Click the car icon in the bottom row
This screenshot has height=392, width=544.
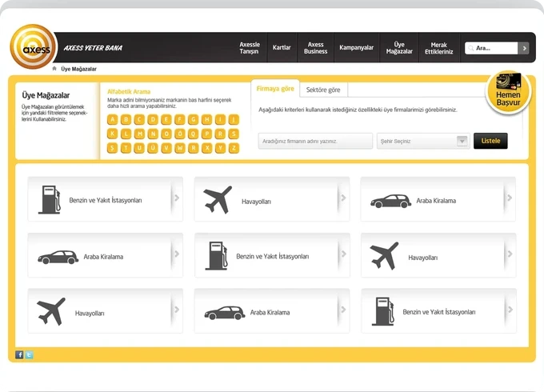tap(225, 313)
